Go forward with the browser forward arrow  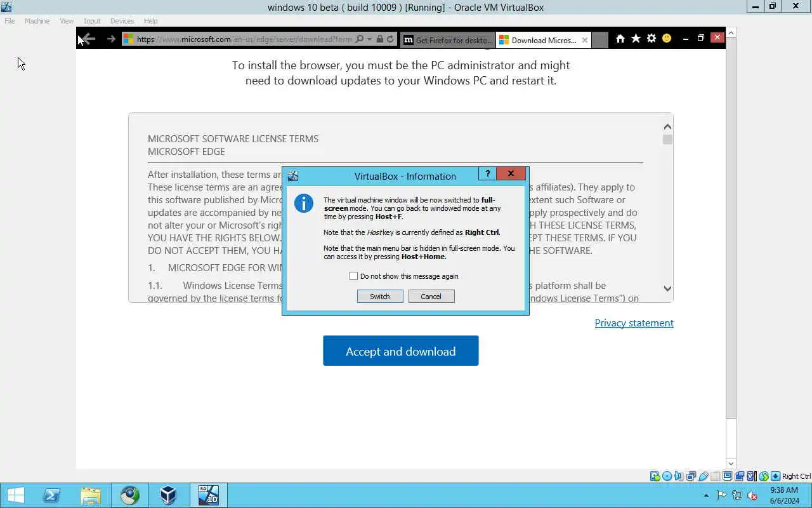(x=111, y=39)
